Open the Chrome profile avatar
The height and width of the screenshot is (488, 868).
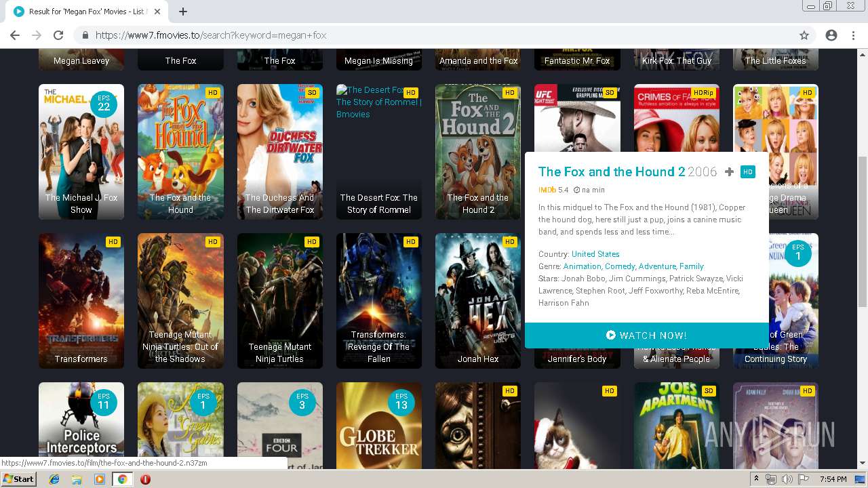[831, 35]
